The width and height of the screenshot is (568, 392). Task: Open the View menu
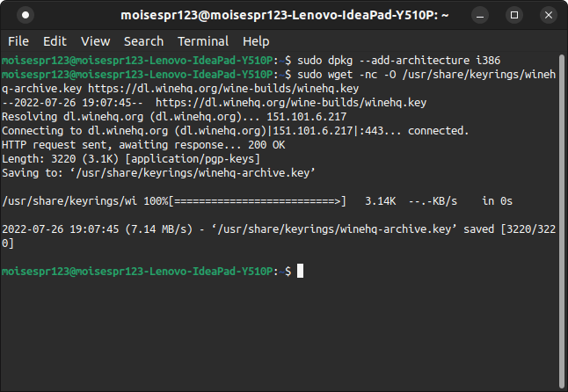pos(95,41)
